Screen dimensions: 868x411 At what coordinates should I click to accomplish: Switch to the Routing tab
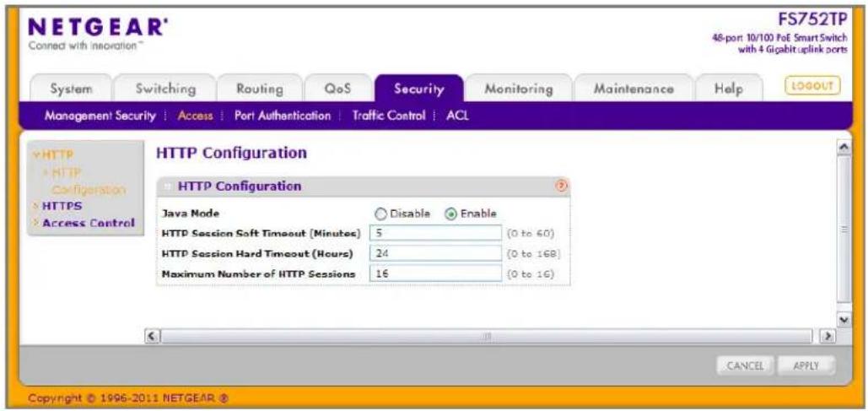pos(260,89)
